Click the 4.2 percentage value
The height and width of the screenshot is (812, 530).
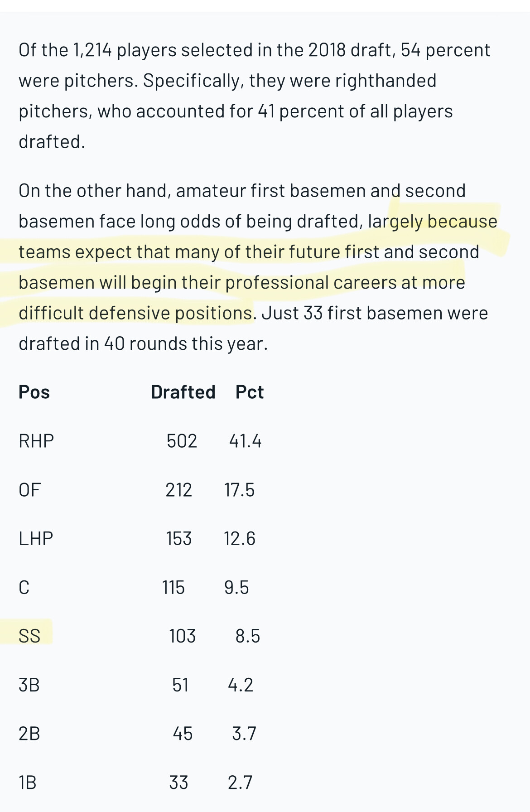tap(240, 685)
